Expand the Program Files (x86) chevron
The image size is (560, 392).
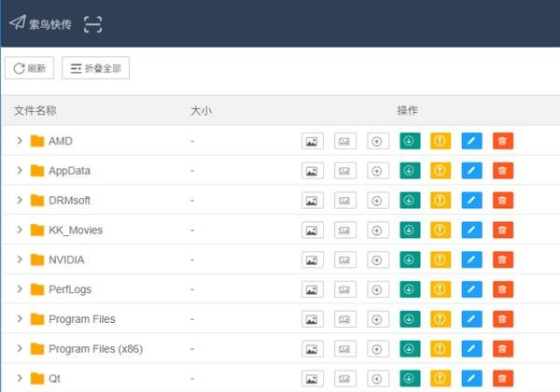click(20, 348)
